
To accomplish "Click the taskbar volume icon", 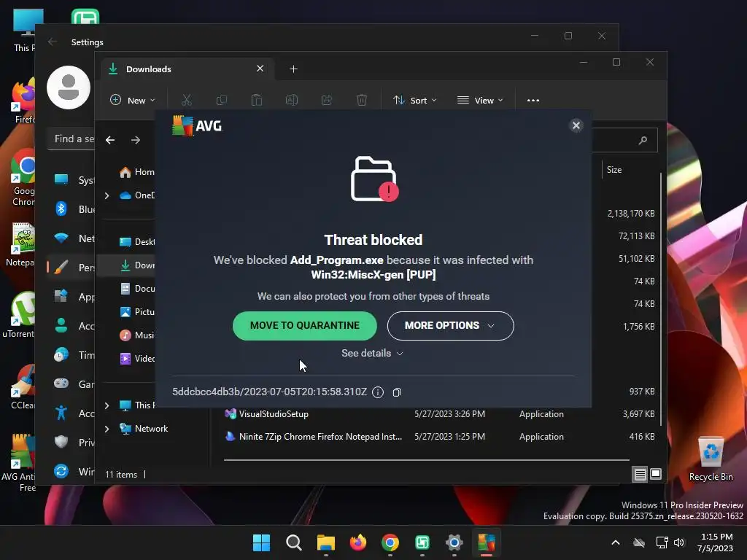I will click(679, 542).
